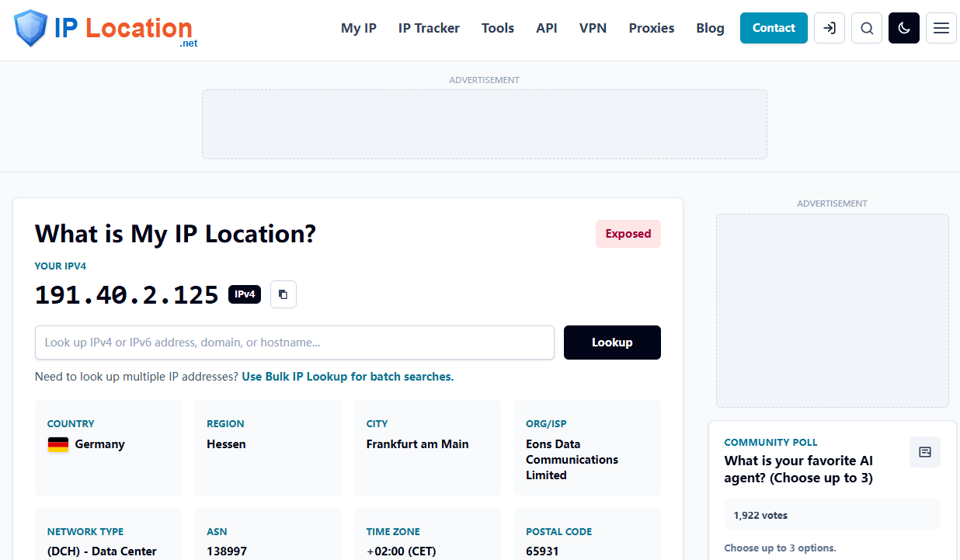960x560 pixels.
Task: Click the Lookup button
Action: click(x=612, y=343)
